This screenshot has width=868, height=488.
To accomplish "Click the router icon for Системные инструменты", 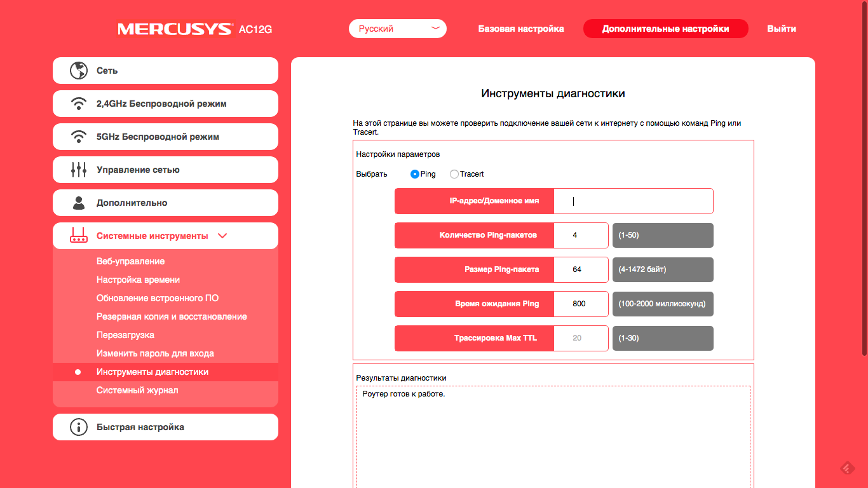I will click(79, 236).
